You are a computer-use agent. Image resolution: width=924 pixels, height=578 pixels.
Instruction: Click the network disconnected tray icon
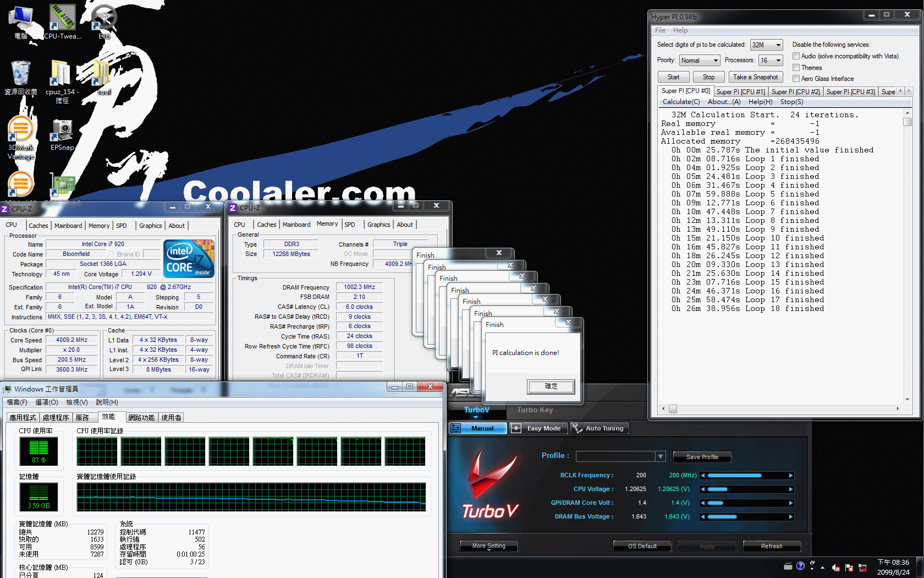[862, 567]
